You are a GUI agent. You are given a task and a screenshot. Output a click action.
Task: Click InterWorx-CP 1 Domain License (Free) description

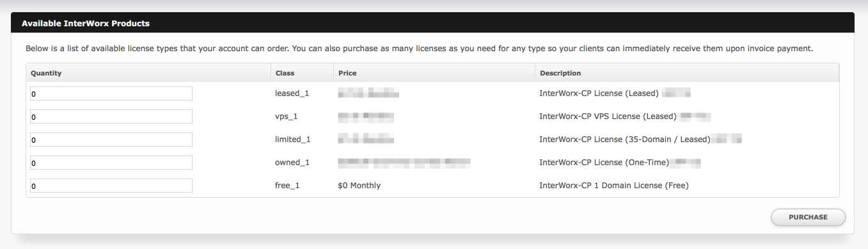click(x=614, y=186)
